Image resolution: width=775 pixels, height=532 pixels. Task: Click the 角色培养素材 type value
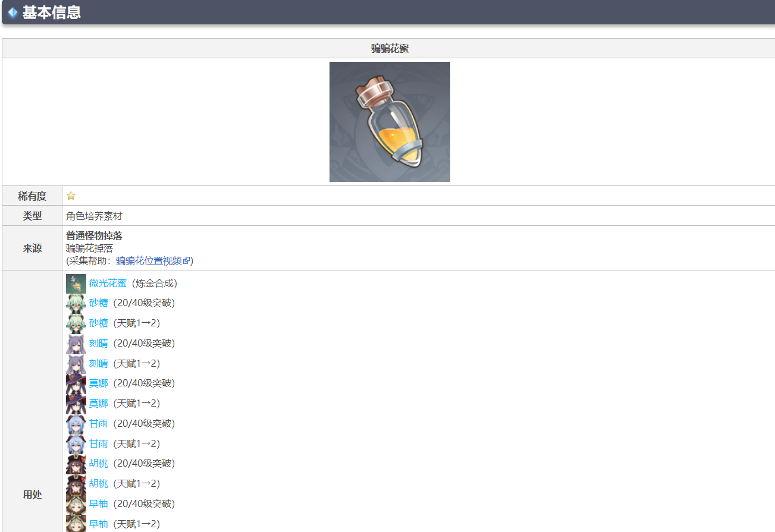[94, 216]
